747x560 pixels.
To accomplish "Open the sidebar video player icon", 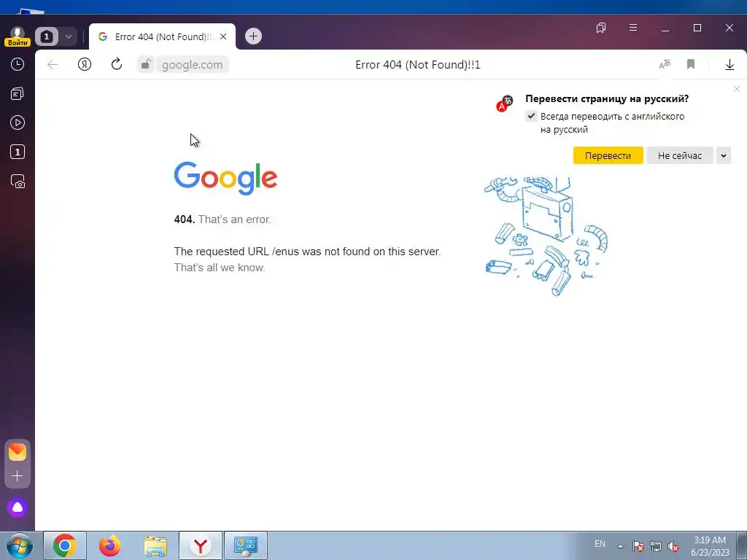I will point(18,122).
